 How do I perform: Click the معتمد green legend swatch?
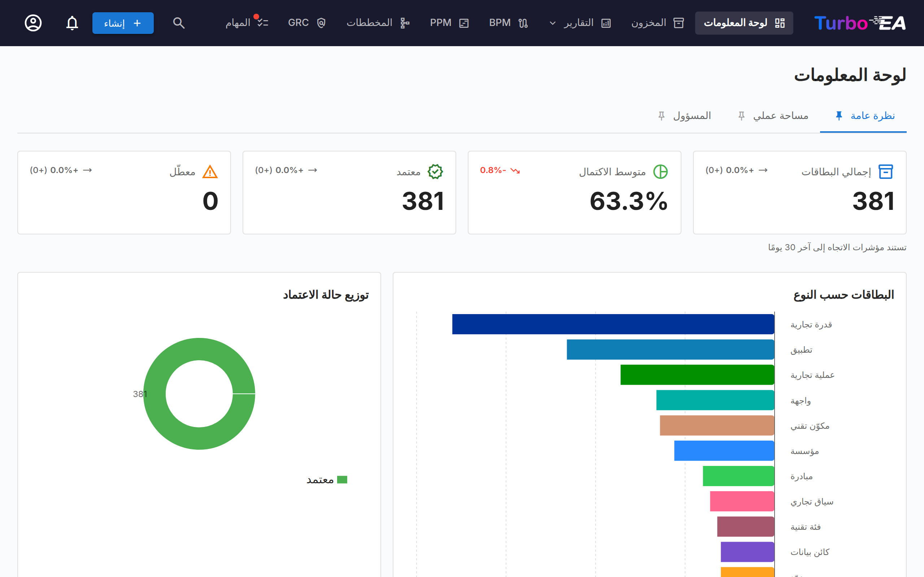[x=342, y=480]
